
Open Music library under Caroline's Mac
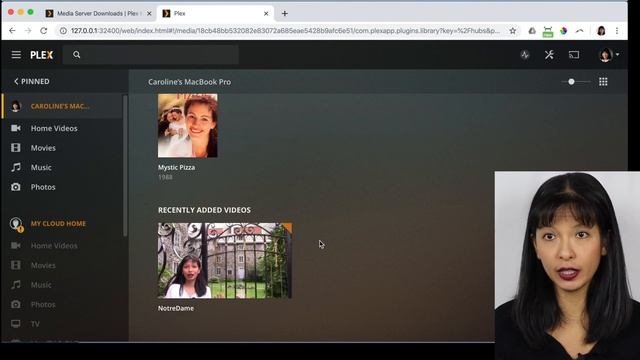pos(41,167)
